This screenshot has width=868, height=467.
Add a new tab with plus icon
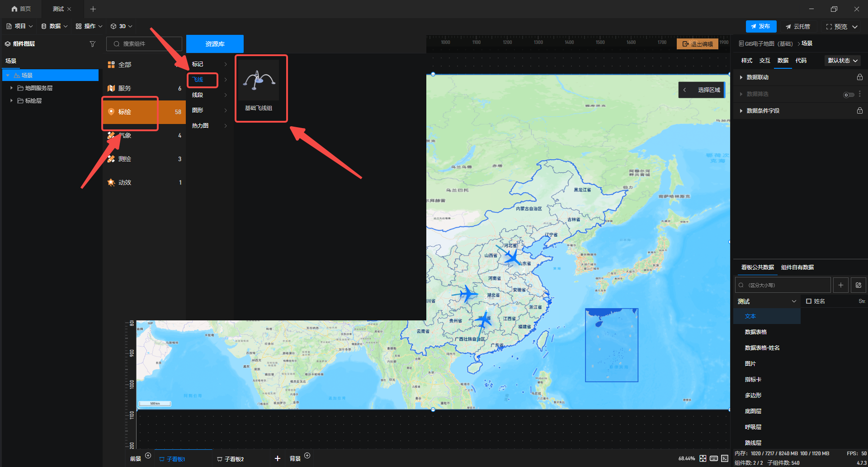coord(93,9)
